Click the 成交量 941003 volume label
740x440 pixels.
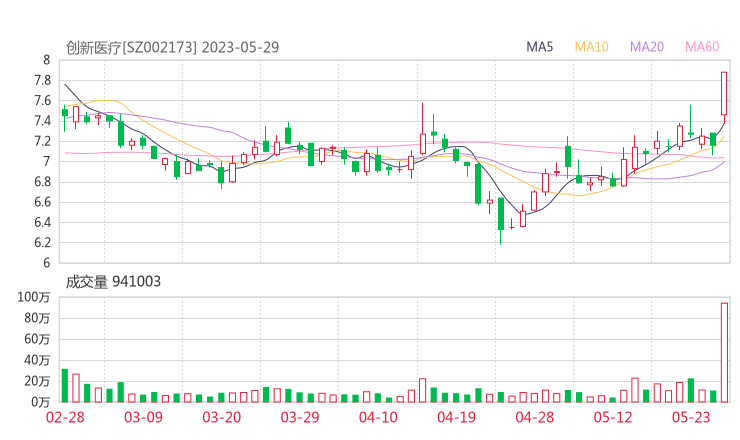[113, 282]
